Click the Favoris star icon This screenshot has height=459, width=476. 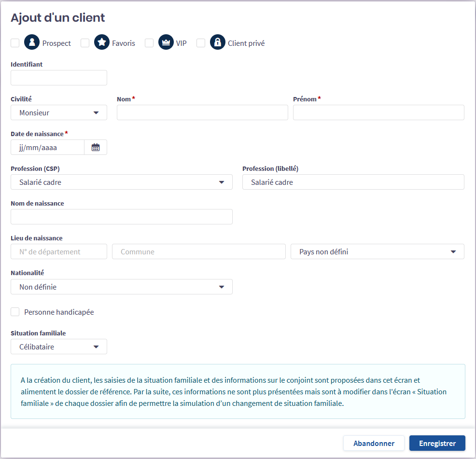[101, 43]
